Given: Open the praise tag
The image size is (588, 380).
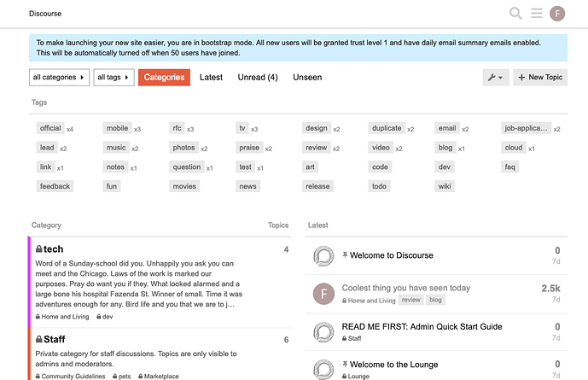Looking at the screenshot, I should [249, 148].
